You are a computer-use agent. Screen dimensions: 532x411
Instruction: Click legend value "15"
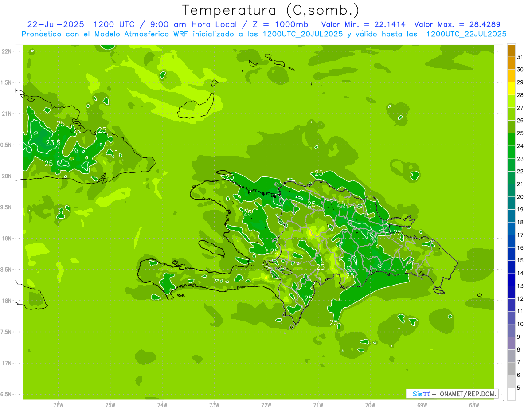(520, 260)
